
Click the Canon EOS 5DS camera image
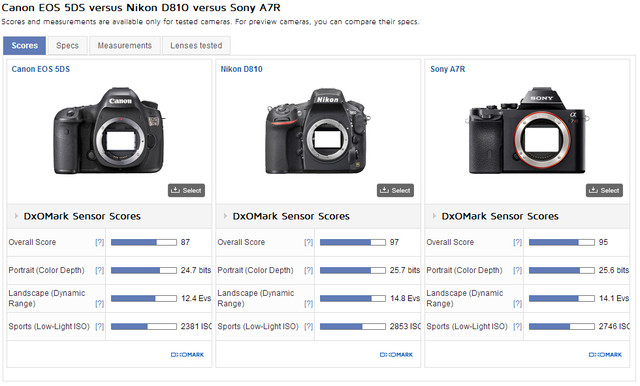pyautogui.click(x=109, y=131)
